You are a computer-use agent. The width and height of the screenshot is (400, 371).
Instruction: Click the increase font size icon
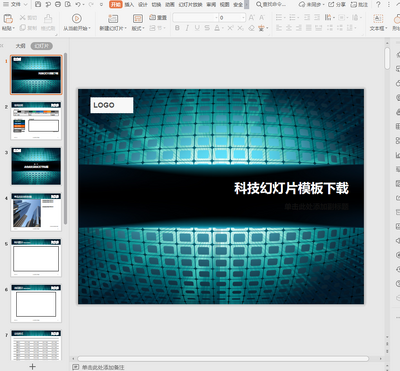pos(252,17)
